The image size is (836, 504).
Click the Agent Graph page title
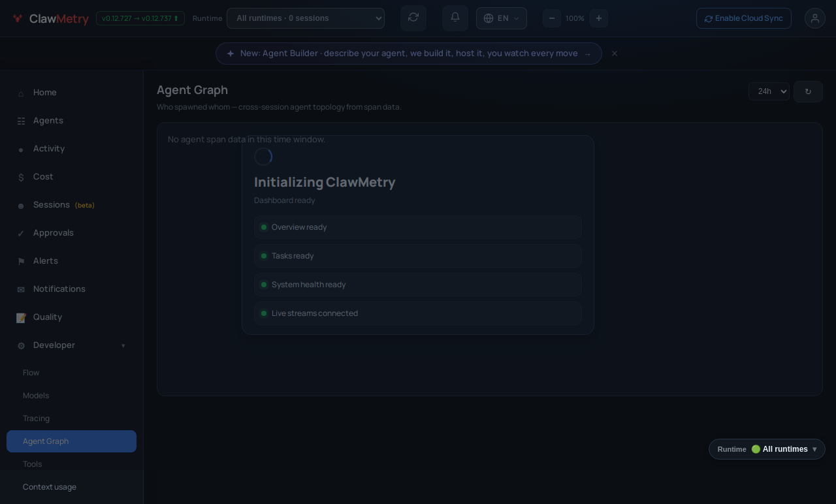click(192, 90)
